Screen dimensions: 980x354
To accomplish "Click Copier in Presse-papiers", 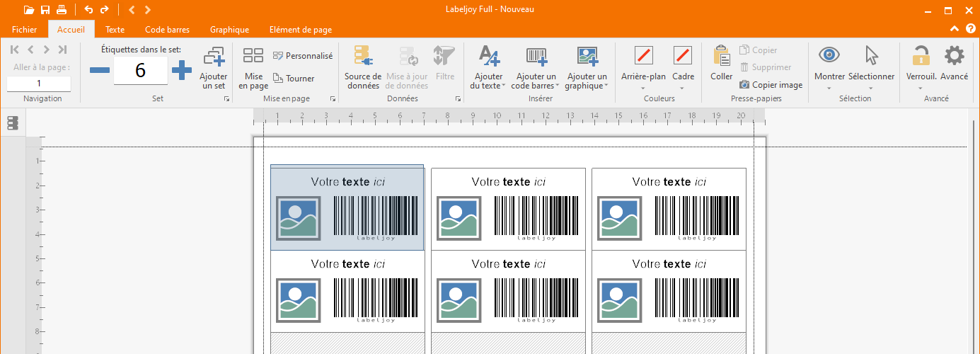I will [x=759, y=50].
